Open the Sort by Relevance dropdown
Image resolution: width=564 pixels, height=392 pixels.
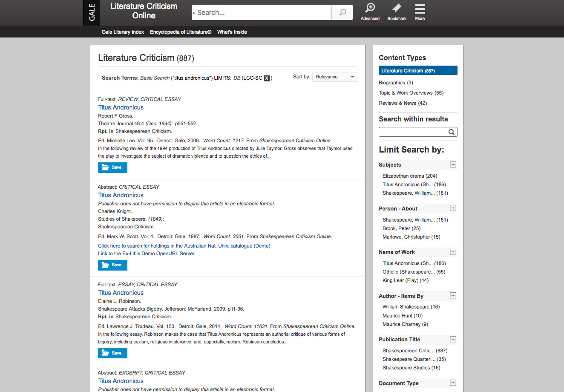335,77
